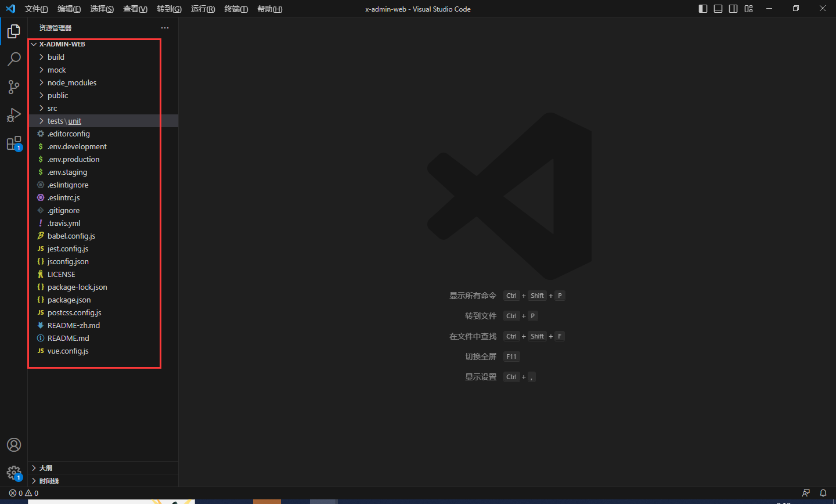Expand the tests\unit folder
The image size is (836, 504).
[x=103, y=121]
